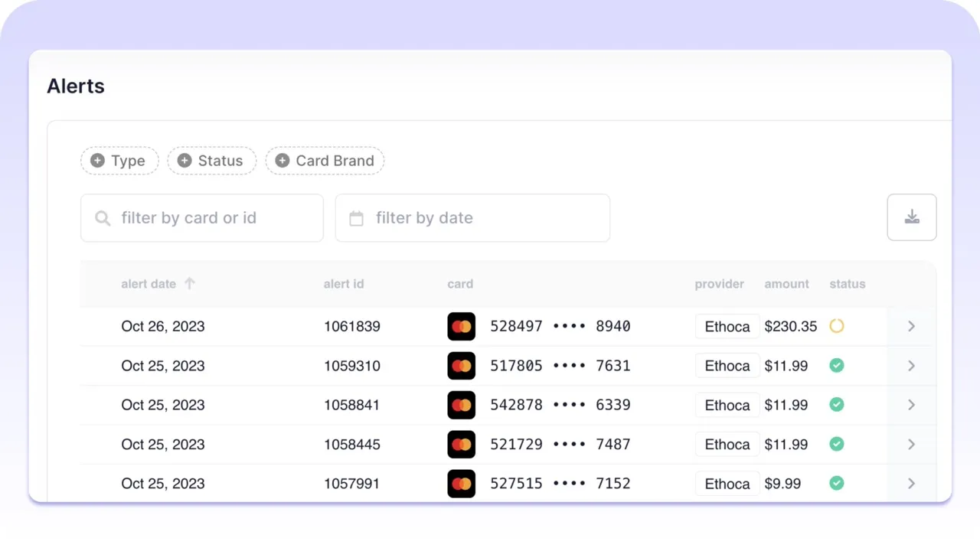Focus the filter by card or id field

(202, 218)
